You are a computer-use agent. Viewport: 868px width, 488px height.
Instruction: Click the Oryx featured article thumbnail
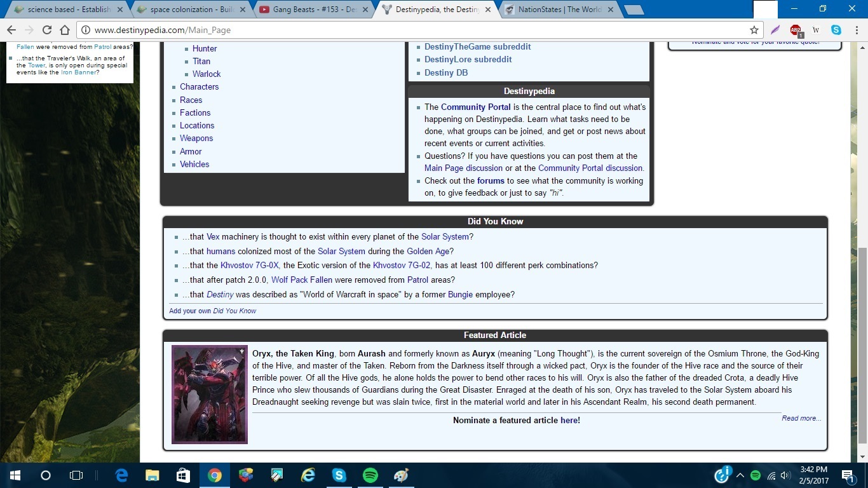(209, 394)
